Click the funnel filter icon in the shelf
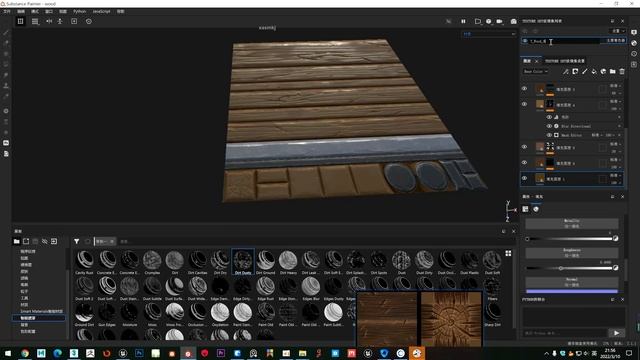Image resolution: width=640 pixels, height=360 pixels. pyautogui.click(x=77, y=241)
